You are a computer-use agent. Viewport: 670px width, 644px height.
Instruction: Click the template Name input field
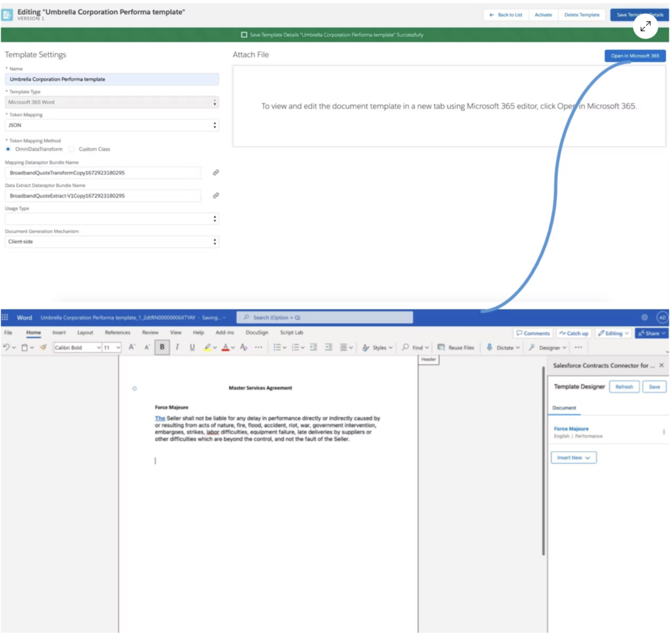click(111, 79)
